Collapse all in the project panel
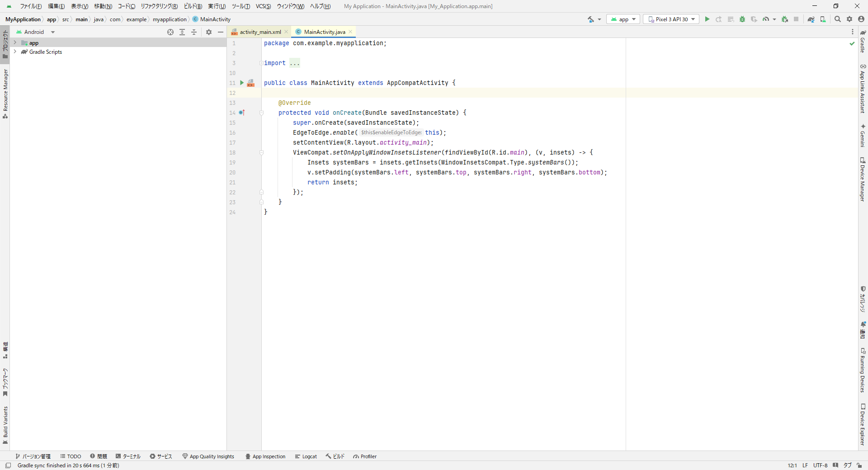The height and width of the screenshot is (470, 868). pyautogui.click(x=194, y=32)
